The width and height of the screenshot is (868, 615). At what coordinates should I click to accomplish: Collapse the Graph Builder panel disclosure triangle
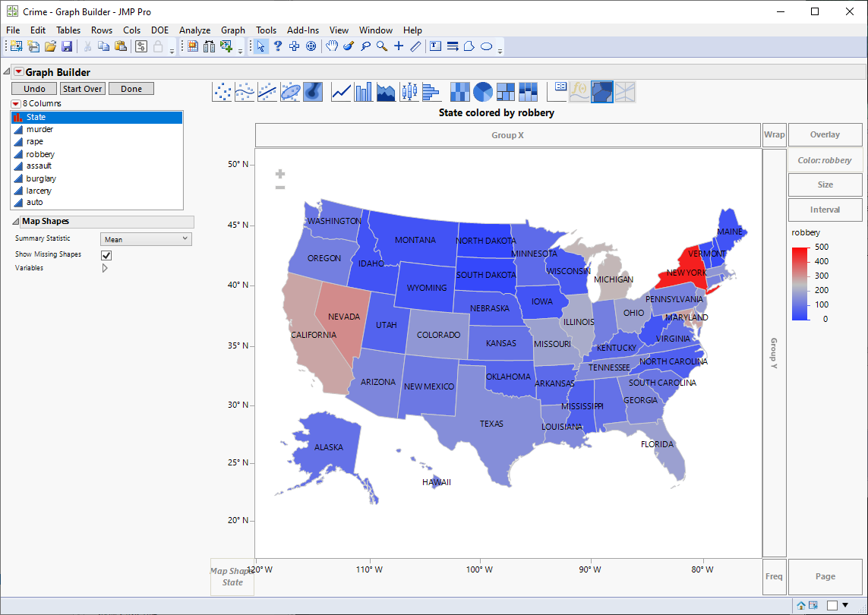pos(6,71)
